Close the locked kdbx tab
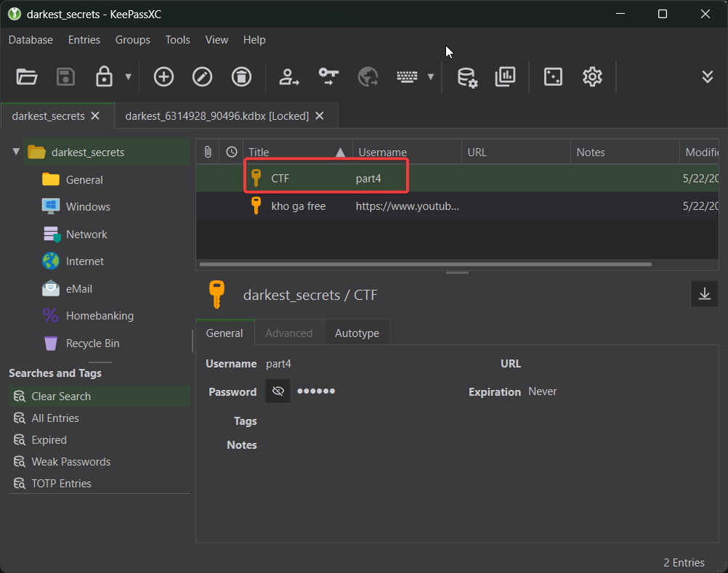The height and width of the screenshot is (573, 728). click(x=320, y=116)
